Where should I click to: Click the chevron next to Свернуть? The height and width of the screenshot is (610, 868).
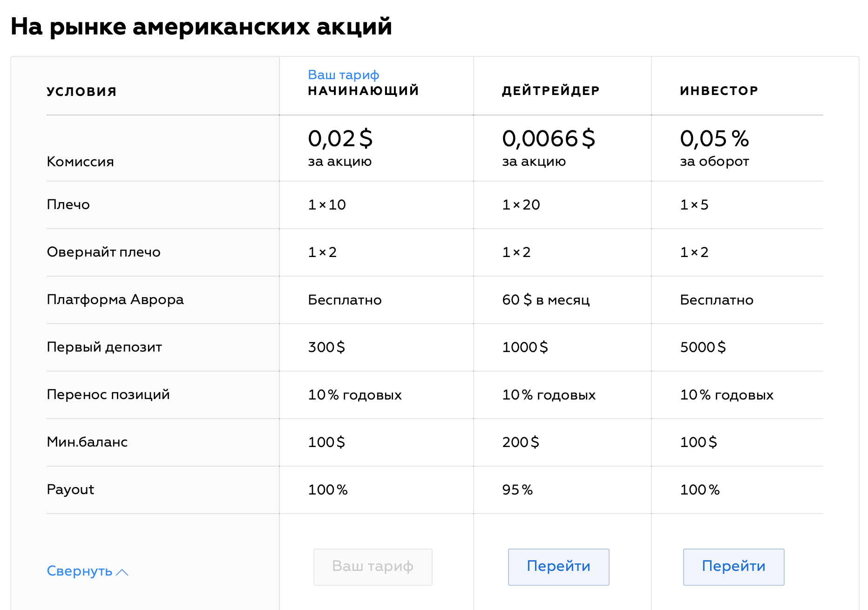coord(122,572)
